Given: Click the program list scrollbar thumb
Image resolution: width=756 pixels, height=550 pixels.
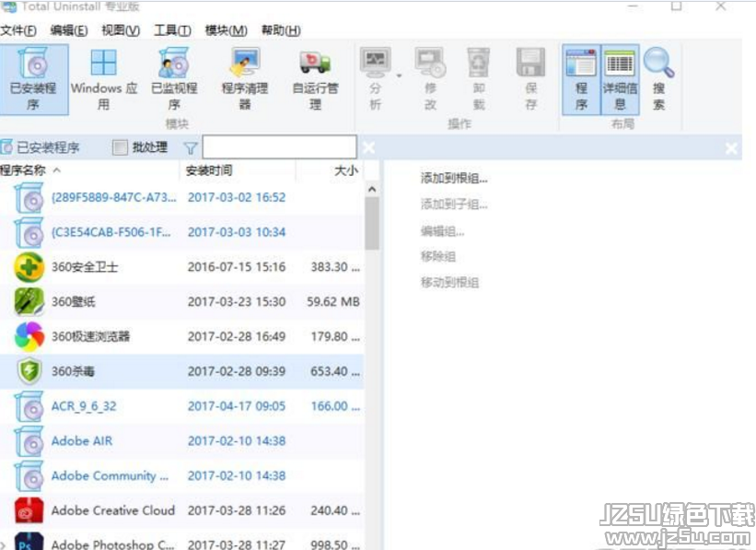Looking at the screenshot, I should click(x=372, y=223).
